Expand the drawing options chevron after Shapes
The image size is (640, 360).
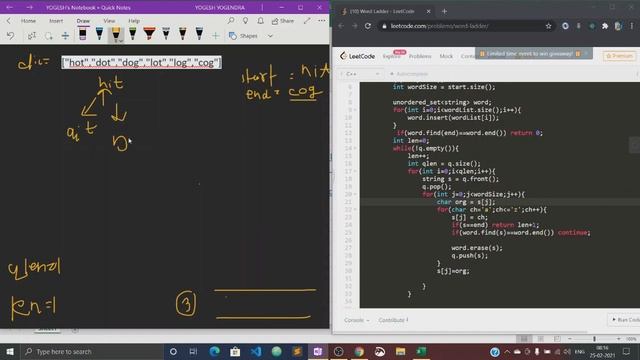270,36
